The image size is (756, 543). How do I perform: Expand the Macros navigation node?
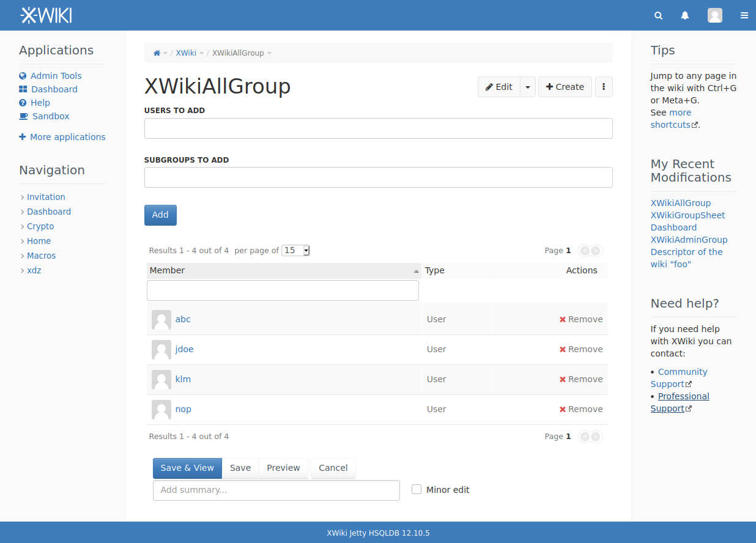tap(22, 256)
